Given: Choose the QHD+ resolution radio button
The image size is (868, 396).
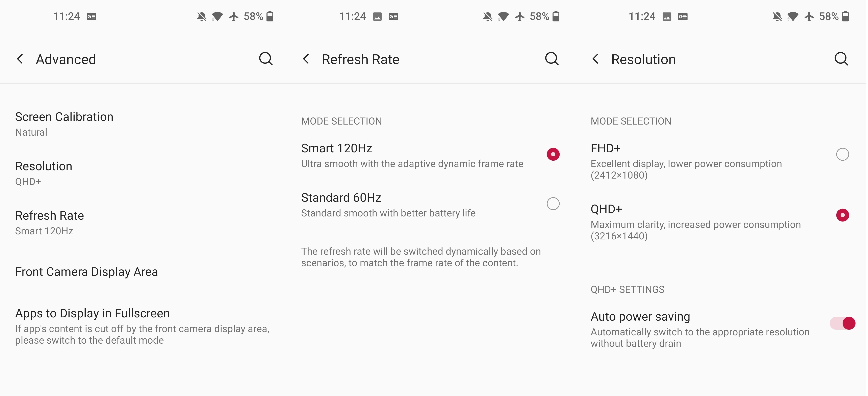Looking at the screenshot, I should coord(842,215).
